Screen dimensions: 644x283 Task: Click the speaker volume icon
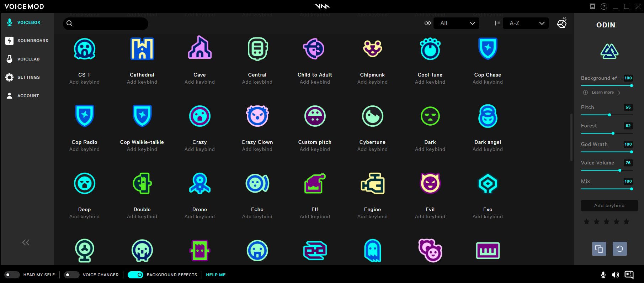(615, 275)
